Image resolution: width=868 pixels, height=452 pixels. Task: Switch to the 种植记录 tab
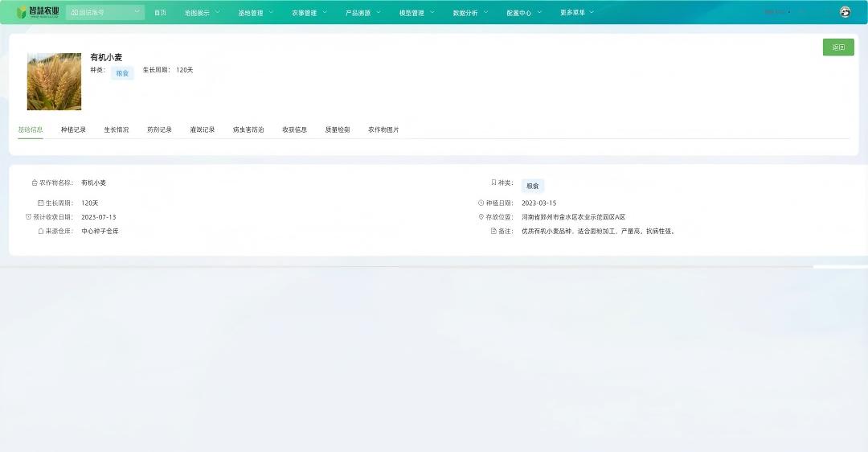[x=73, y=129]
